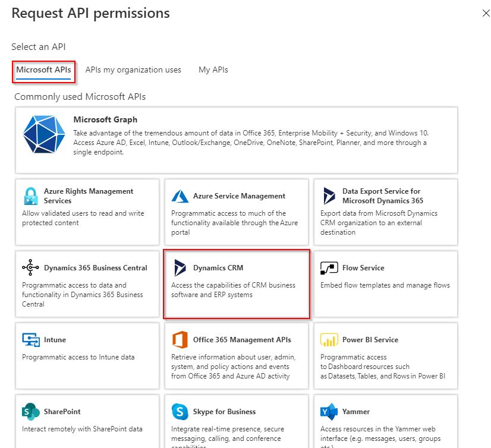This screenshot has width=491, height=448.
Task: Click 'functionality available through the Azure' text
Action: coord(235,223)
